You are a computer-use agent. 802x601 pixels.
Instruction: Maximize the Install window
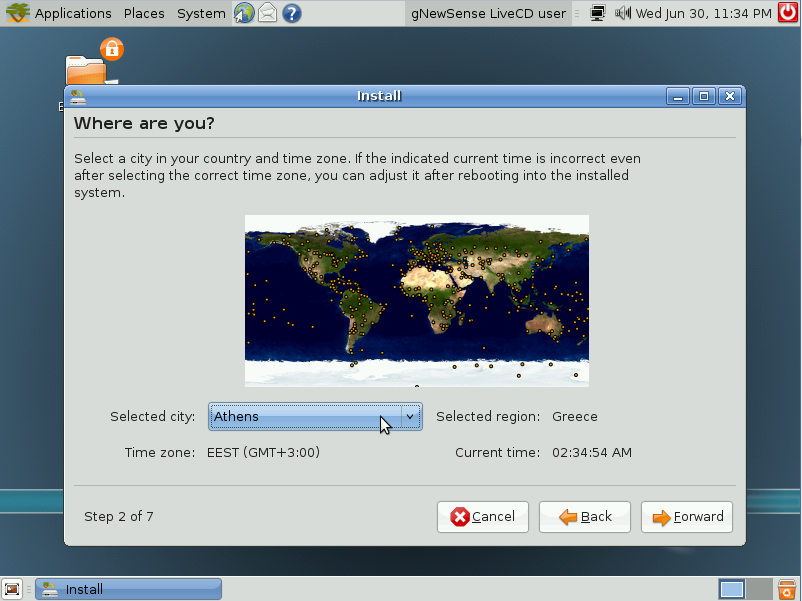704,96
